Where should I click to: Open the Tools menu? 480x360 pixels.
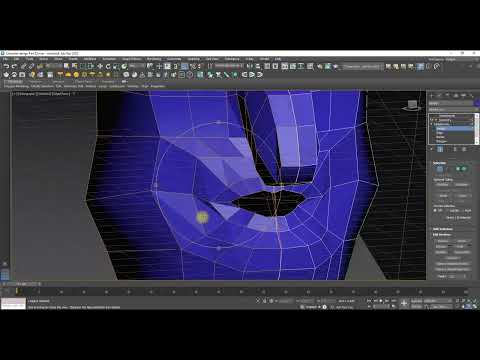click(x=30, y=59)
